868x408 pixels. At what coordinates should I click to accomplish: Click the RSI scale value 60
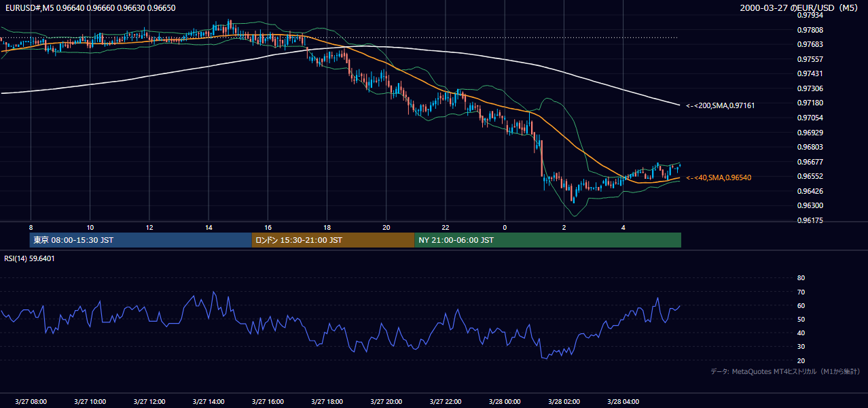point(801,305)
